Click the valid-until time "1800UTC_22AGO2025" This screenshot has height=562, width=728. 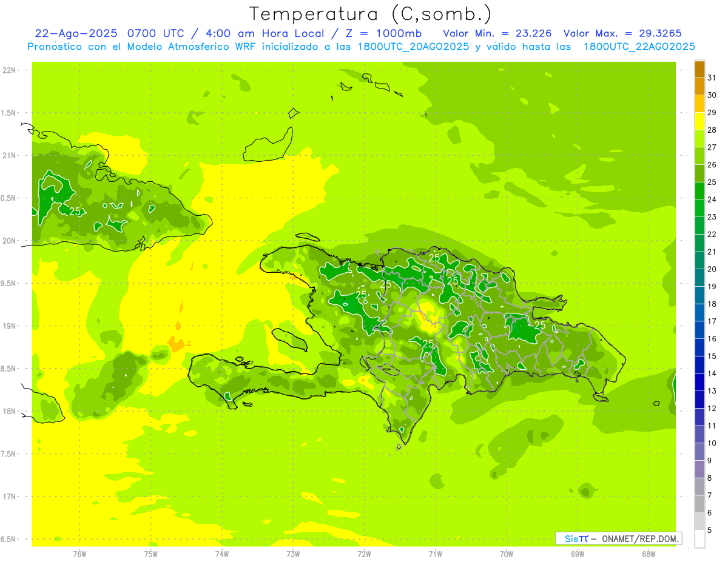(x=639, y=47)
